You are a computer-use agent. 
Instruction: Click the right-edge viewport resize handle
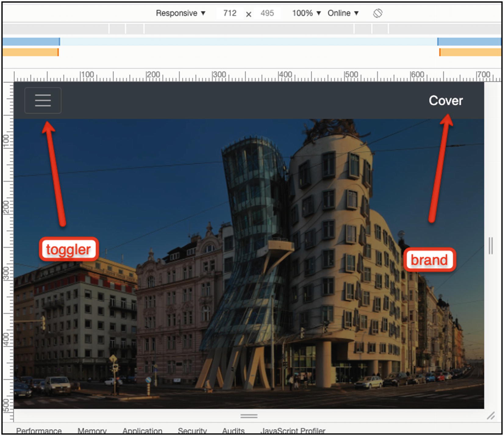click(x=490, y=246)
